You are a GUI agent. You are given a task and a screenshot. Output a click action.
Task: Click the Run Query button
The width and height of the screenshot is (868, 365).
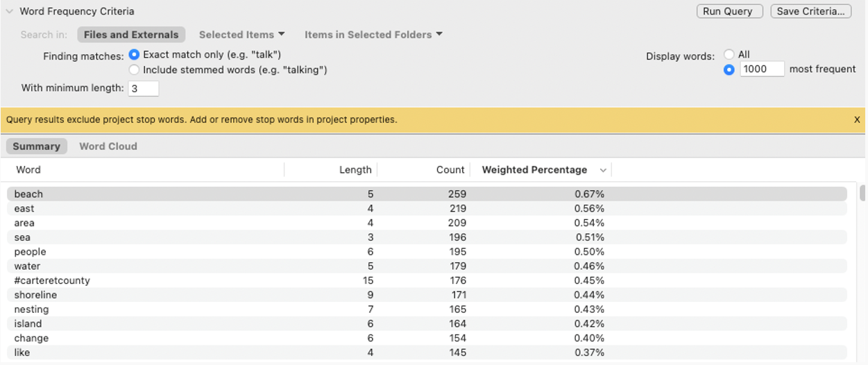[729, 11]
